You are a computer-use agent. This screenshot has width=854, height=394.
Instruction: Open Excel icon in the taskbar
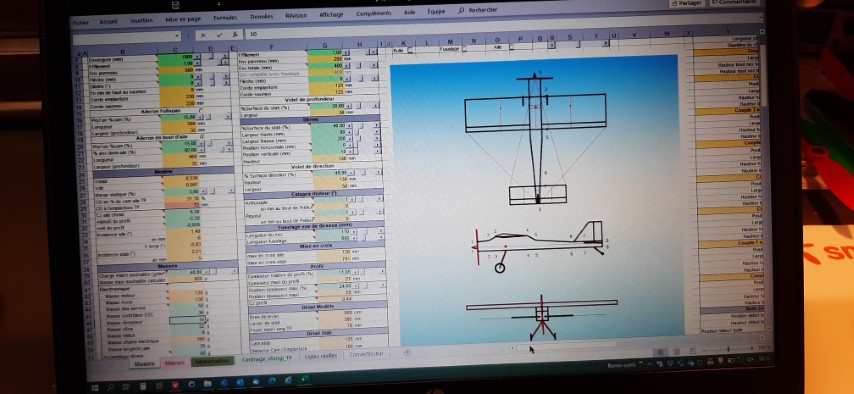point(304,379)
